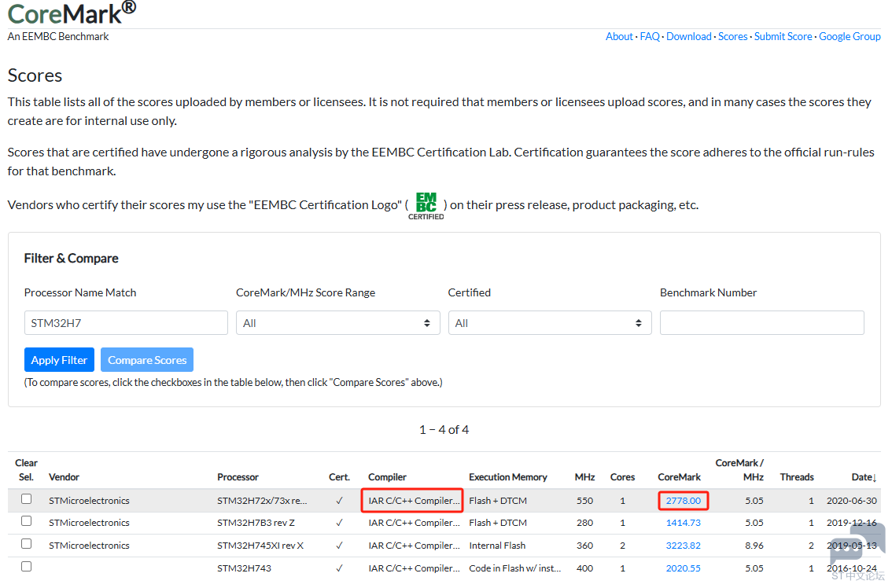Click the Flash + DTCM cell at 550 MHz
The image size is (892, 588).
click(498, 501)
